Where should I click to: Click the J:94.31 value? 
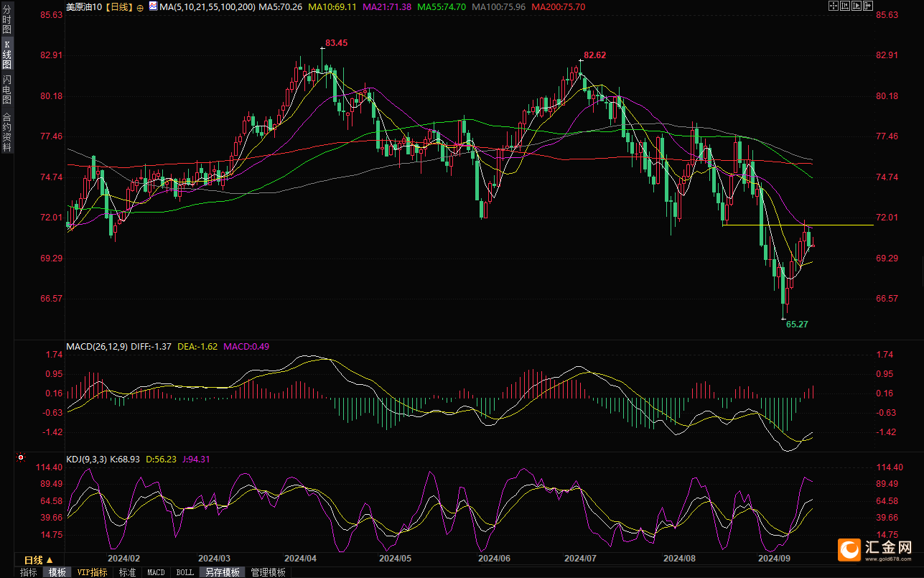196,459
